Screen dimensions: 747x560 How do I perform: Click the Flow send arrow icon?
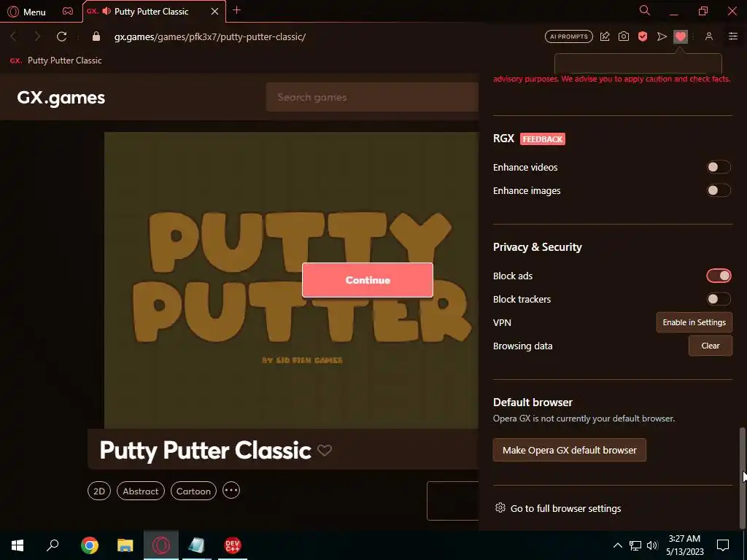[x=662, y=36]
